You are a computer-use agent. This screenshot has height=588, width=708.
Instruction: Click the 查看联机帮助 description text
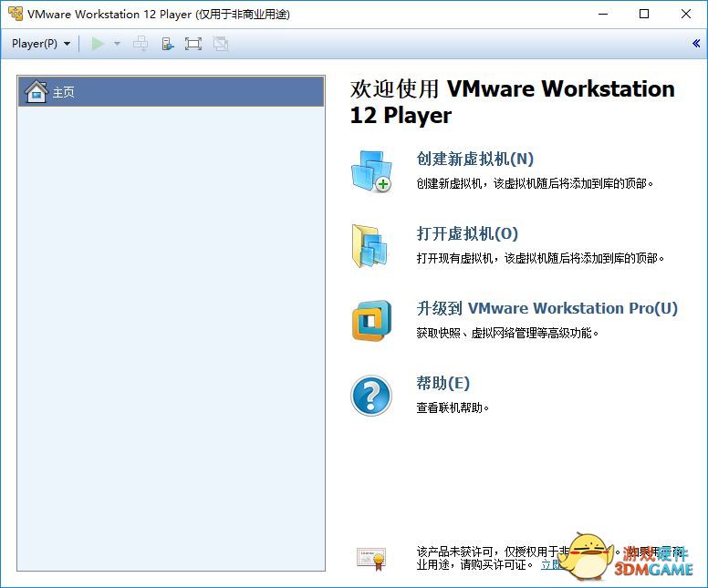[453, 407]
